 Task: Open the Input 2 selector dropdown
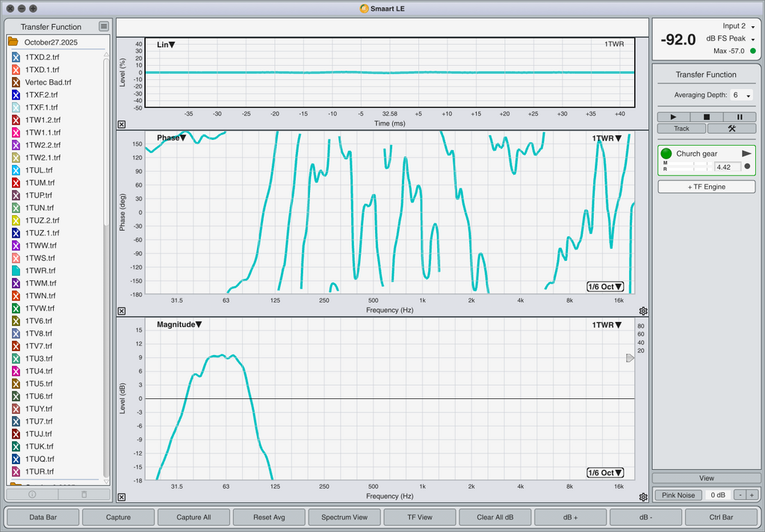[739, 26]
